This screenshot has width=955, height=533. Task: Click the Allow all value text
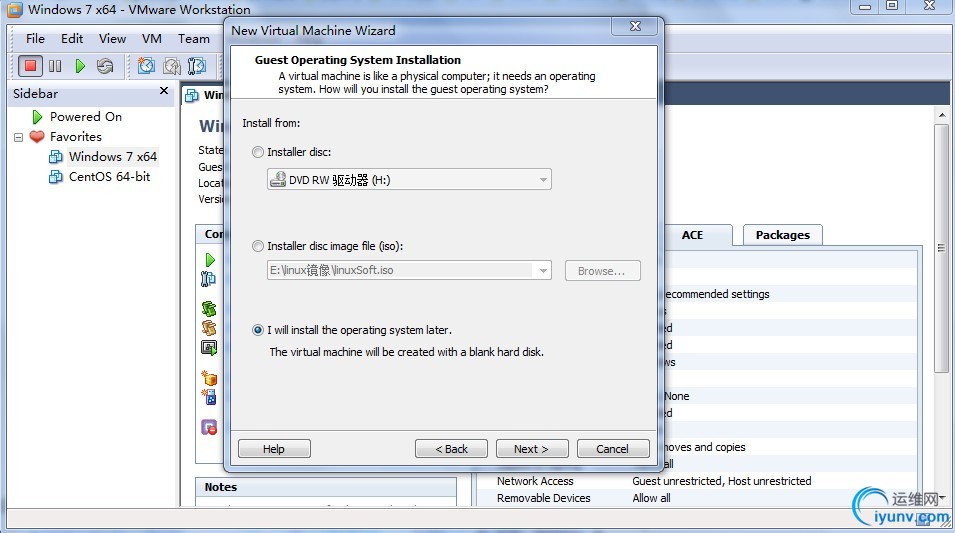(651, 498)
